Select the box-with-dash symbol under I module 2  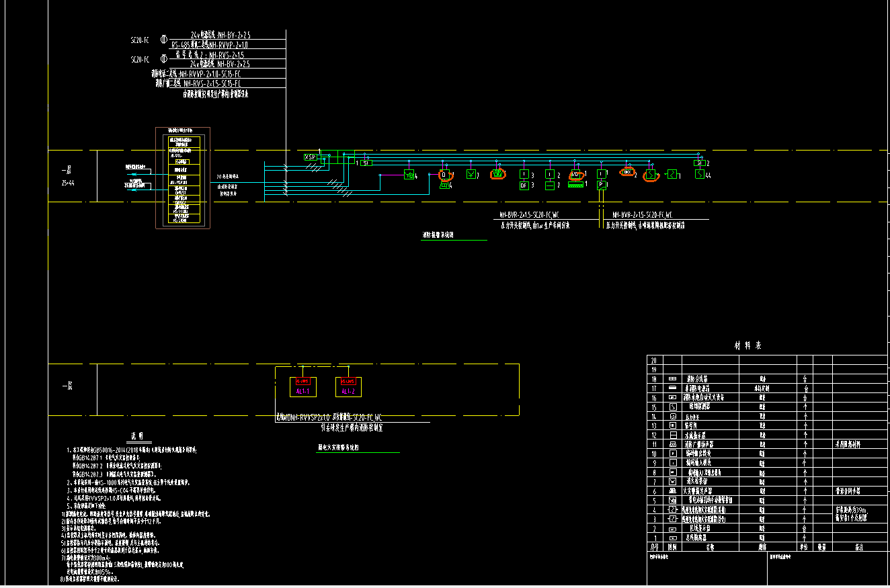pyautogui.click(x=550, y=185)
